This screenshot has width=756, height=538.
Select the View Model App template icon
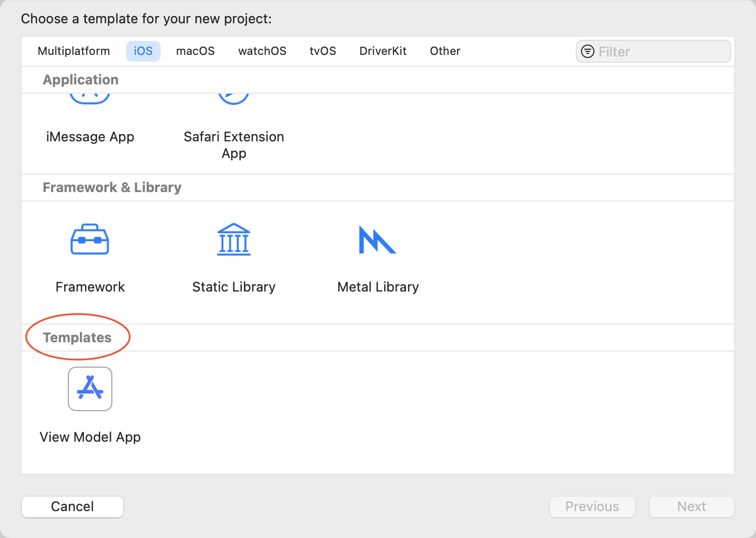pyautogui.click(x=90, y=389)
